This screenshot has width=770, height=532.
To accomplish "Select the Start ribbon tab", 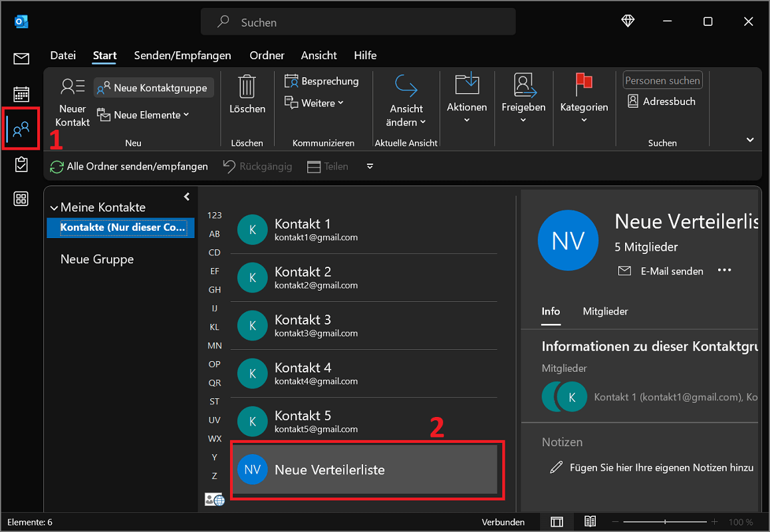I will 104,55.
